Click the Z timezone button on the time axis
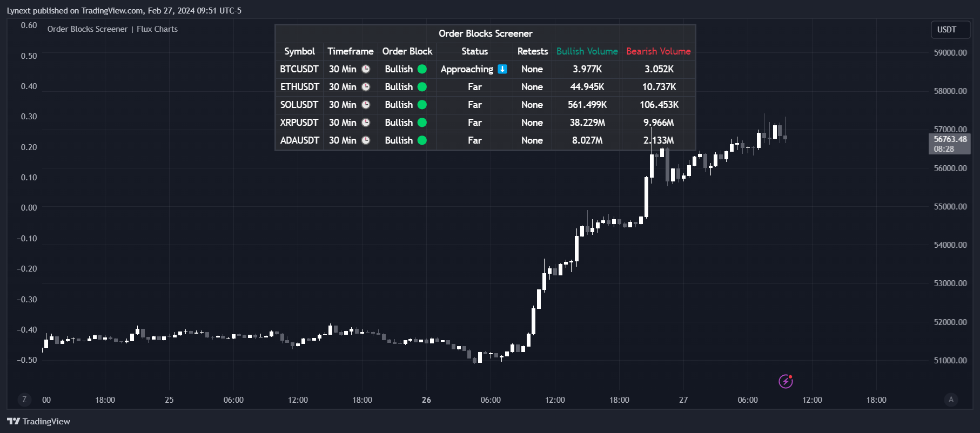Viewport: 980px width, 433px height. [x=24, y=400]
